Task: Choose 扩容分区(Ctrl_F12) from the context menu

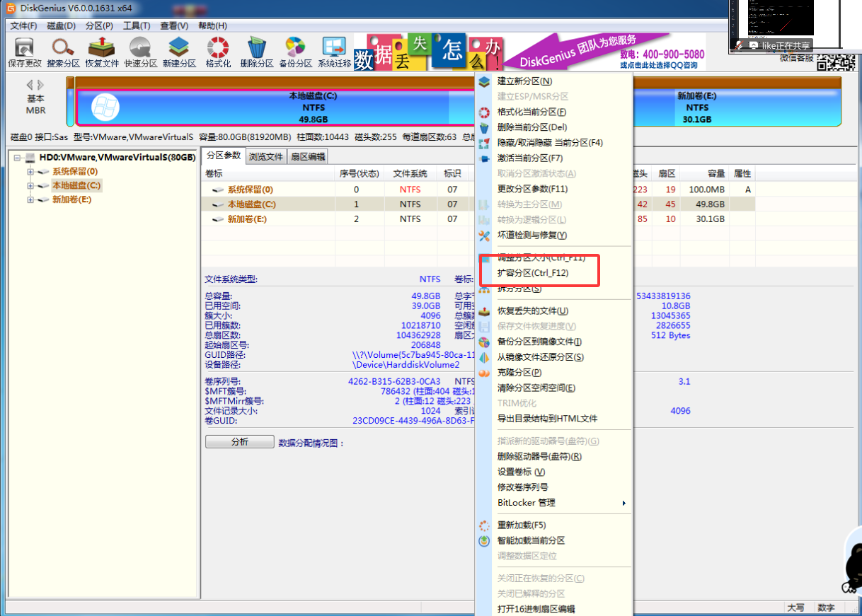Action: [533, 273]
